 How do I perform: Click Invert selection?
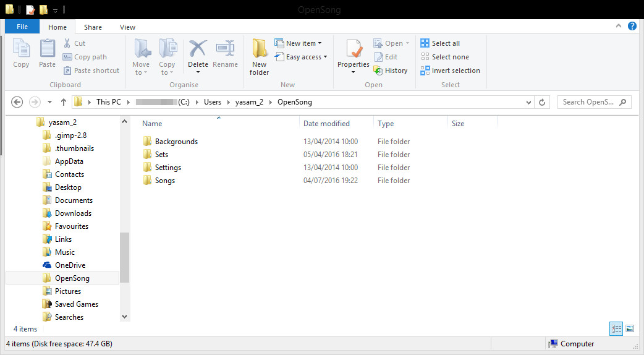click(450, 71)
